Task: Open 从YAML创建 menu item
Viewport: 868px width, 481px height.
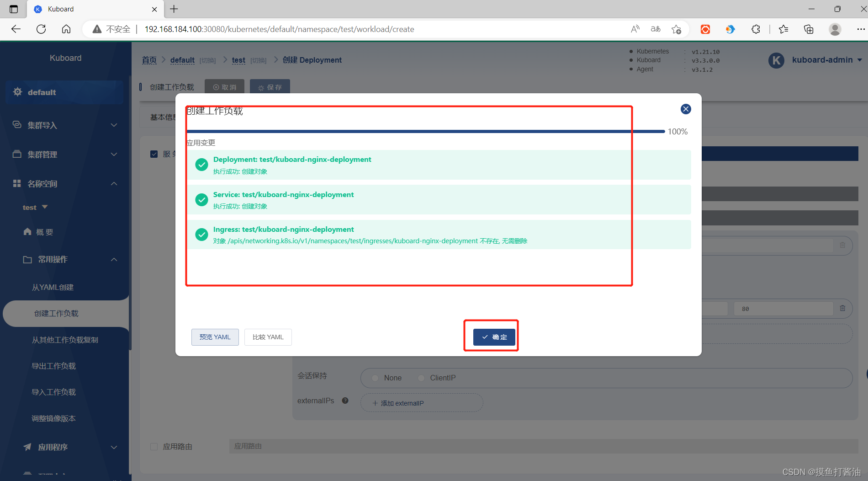Action: (x=53, y=287)
